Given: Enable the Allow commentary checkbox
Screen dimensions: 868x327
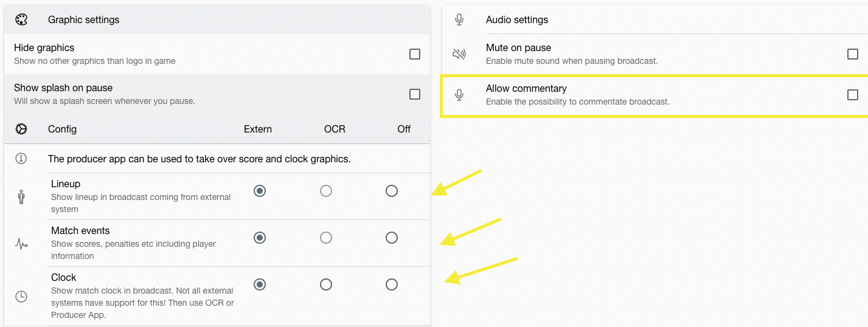Looking at the screenshot, I should point(853,95).
